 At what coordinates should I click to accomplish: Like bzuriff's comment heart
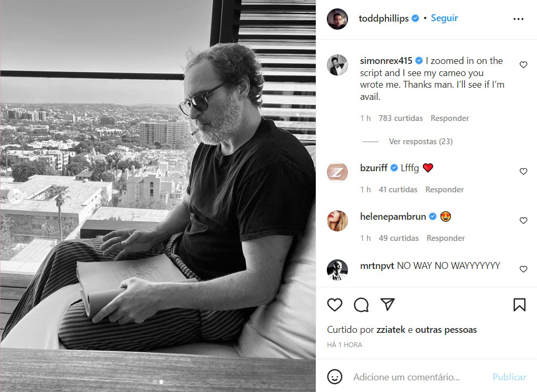click(523, 171)
